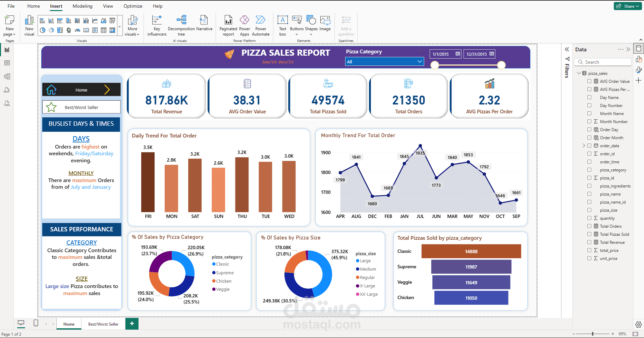This screenshot has width=644, height=338.
Task: Open the Best/Worst Seller page tab
Action: click(103, 324)
